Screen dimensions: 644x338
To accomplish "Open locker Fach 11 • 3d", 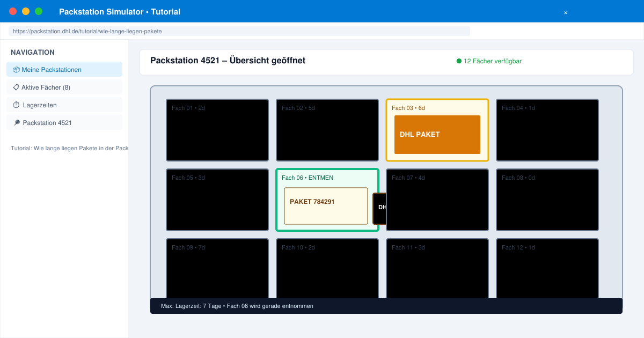I will [437, 268].
